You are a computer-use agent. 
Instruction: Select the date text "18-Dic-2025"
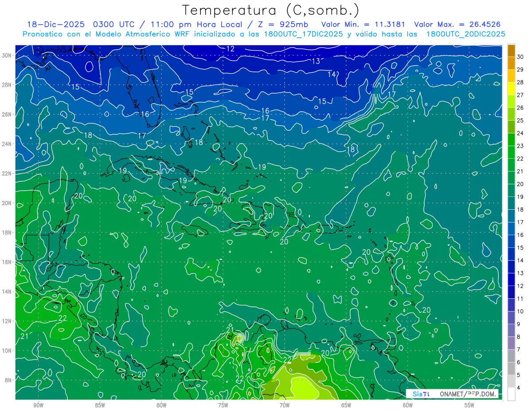[56, 24]
